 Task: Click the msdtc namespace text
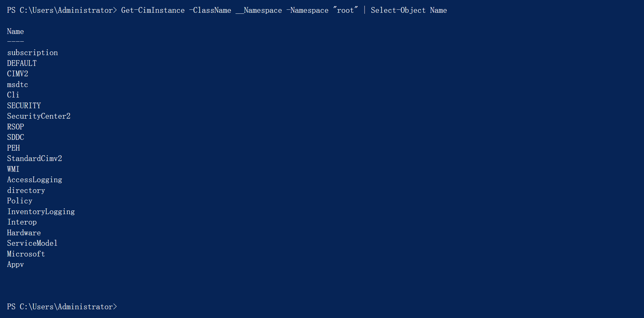pyautogui.click(x=17, y=85)
